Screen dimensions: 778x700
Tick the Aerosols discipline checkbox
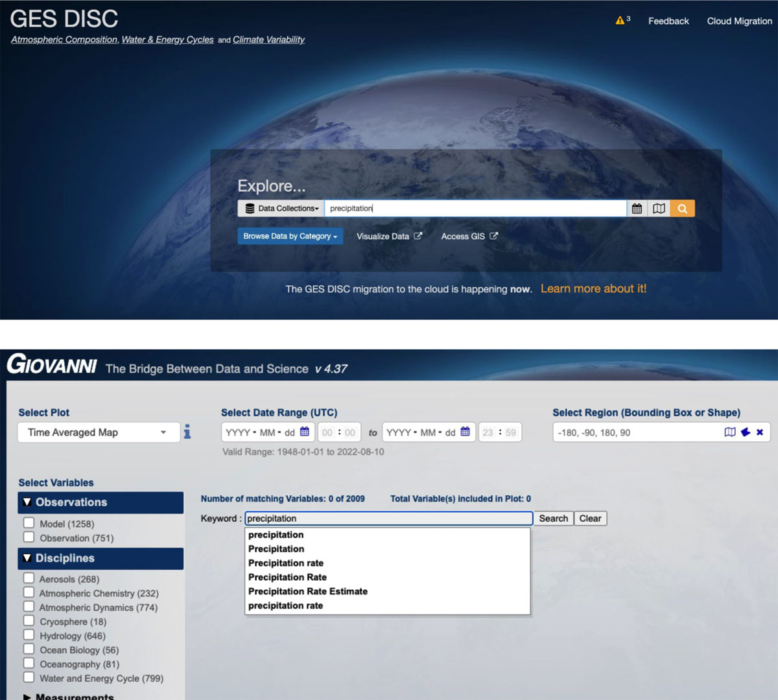29,578
